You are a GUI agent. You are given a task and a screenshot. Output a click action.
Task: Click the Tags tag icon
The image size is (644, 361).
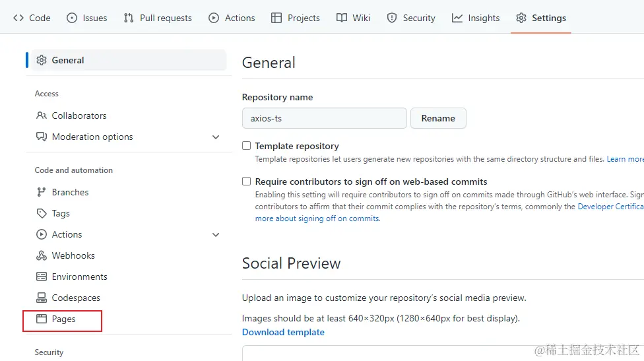tap(42, 213)
